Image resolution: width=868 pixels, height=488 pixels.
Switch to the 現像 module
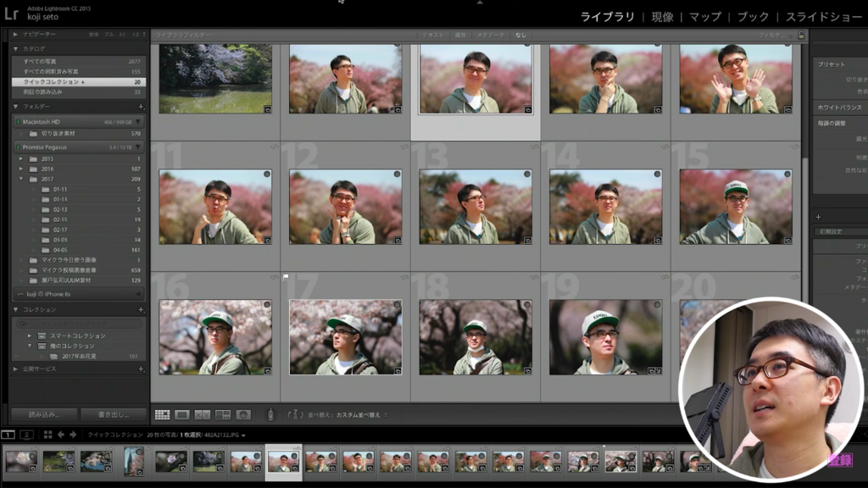[662, 17]
